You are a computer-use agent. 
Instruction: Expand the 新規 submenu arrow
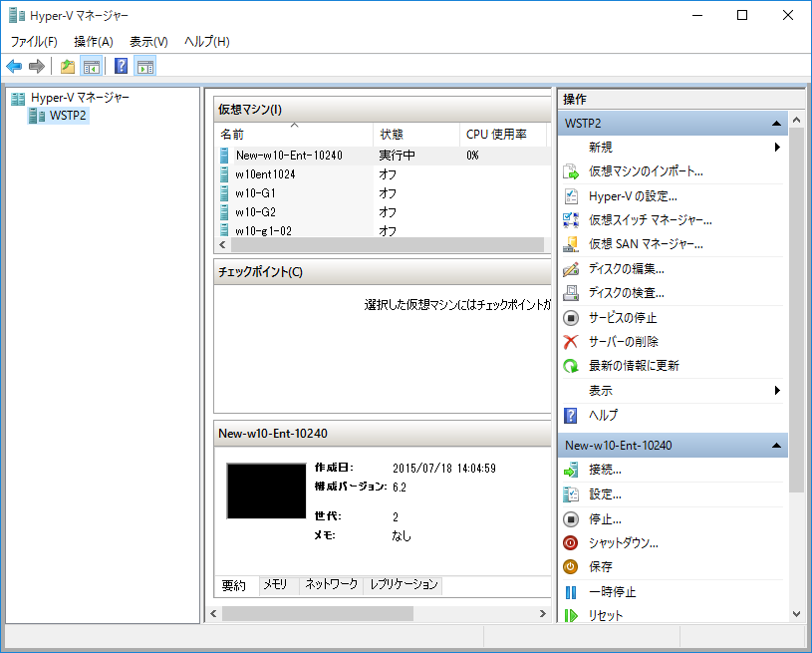pyautogui.click(x=777, y=148)
